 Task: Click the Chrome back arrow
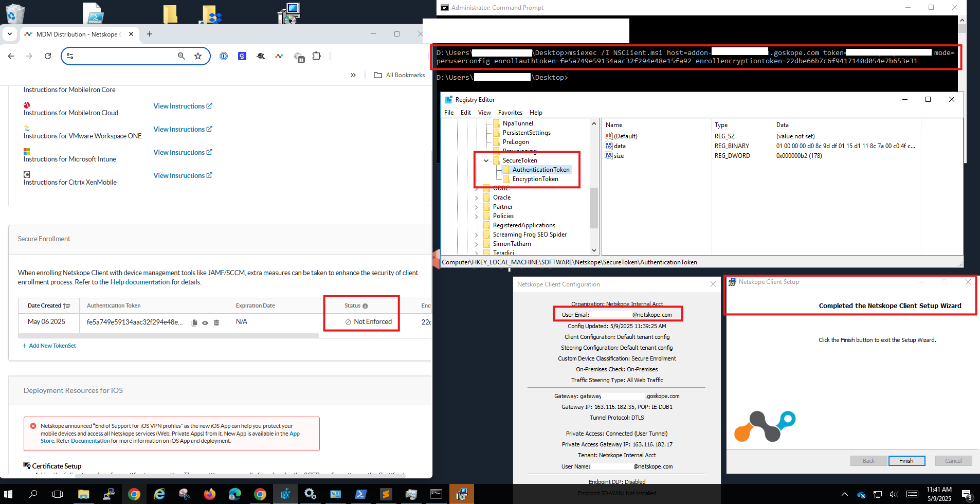click(11, 56)
